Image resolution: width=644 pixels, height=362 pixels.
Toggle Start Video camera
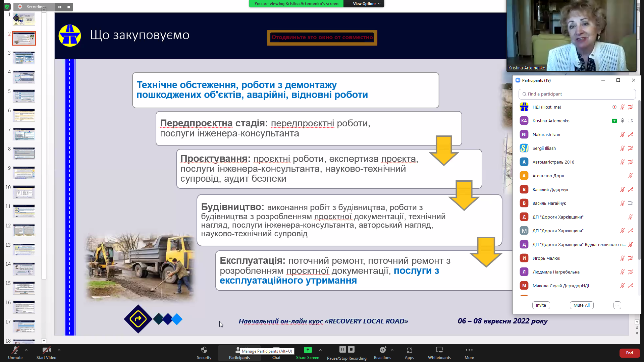46,350
